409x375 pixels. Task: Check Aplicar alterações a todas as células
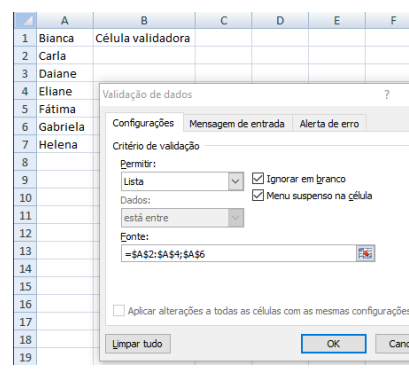pyautogui.click(x=119, y=311)
